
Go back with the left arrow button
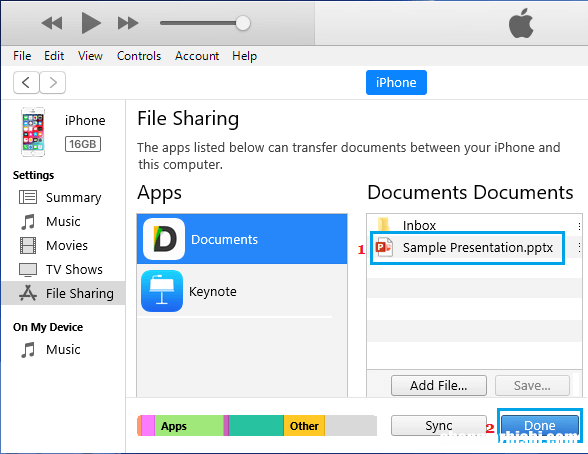pyautogui.click(x=26, y=82)
